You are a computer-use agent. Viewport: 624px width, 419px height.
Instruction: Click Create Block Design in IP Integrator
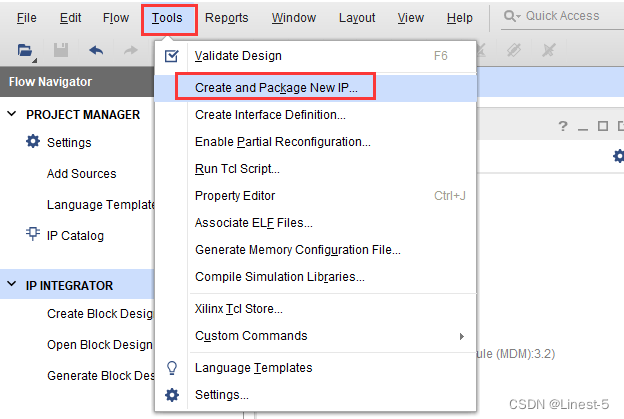(x=100, y=314)
